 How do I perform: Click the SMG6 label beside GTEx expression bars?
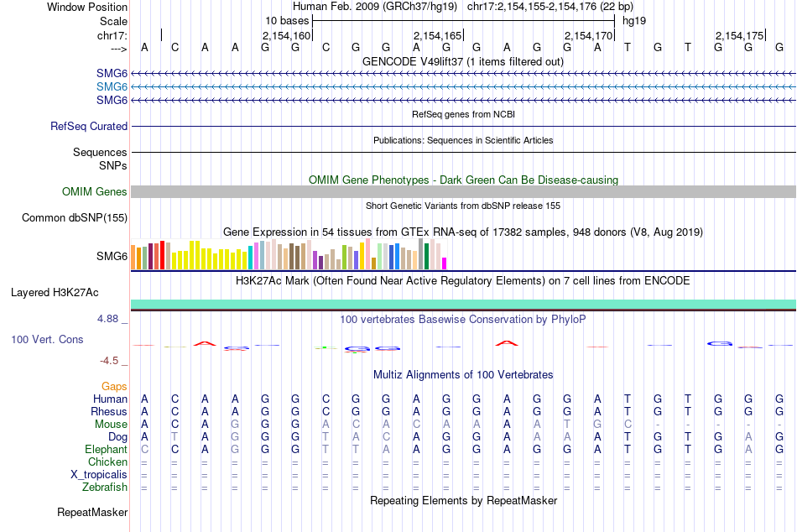tap(112, 256)
